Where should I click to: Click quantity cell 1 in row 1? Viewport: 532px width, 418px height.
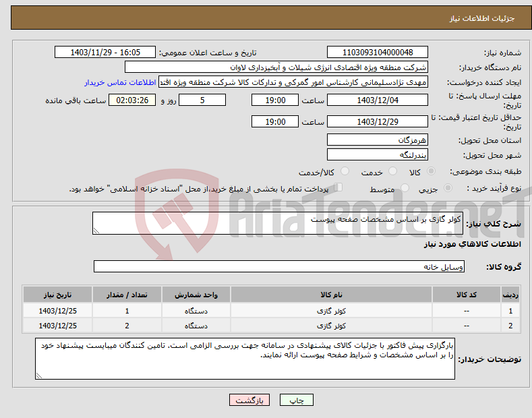pyautogui.click(x=127, y=311)
